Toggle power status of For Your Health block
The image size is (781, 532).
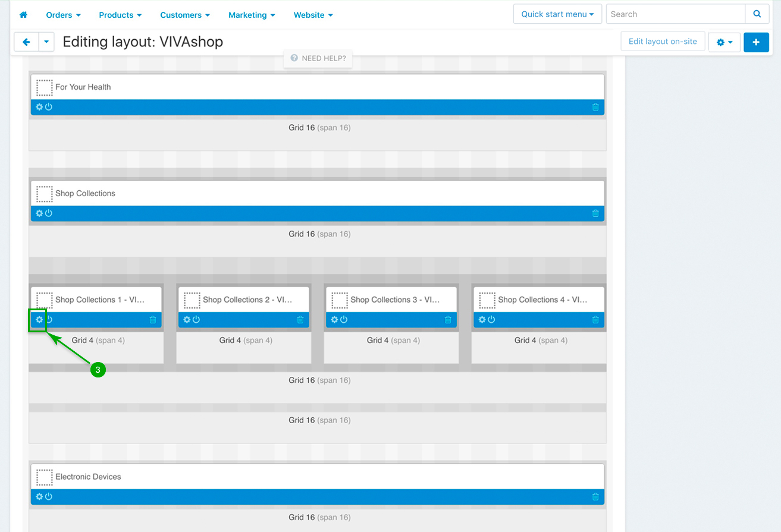coord(49,107)
